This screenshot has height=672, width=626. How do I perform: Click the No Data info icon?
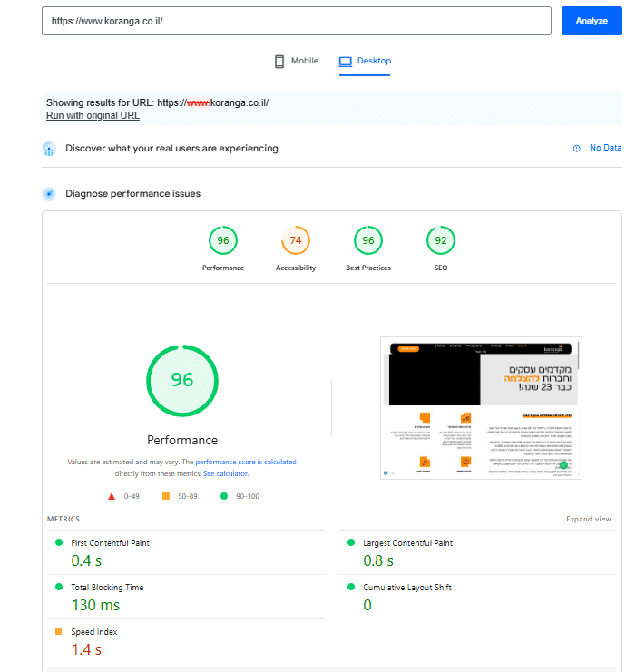click(x=577, y=149)
